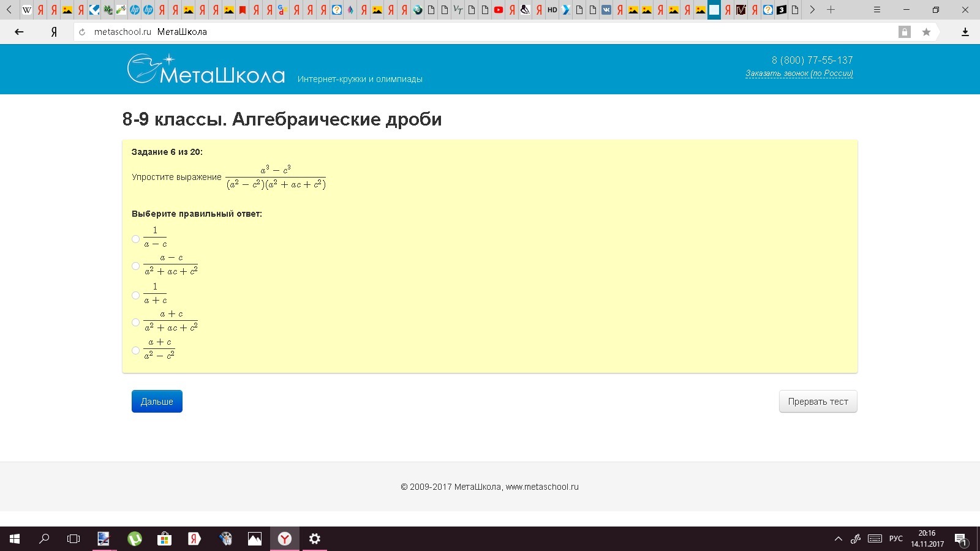Click the Заказать звонок link
The height and width of the screenshot is (551, 980).
coord(799,73)
